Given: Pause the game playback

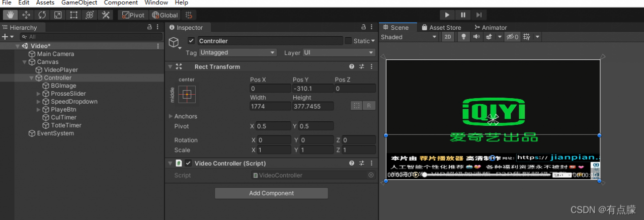Looking at the screenshot, I should [x=463, y=15].
